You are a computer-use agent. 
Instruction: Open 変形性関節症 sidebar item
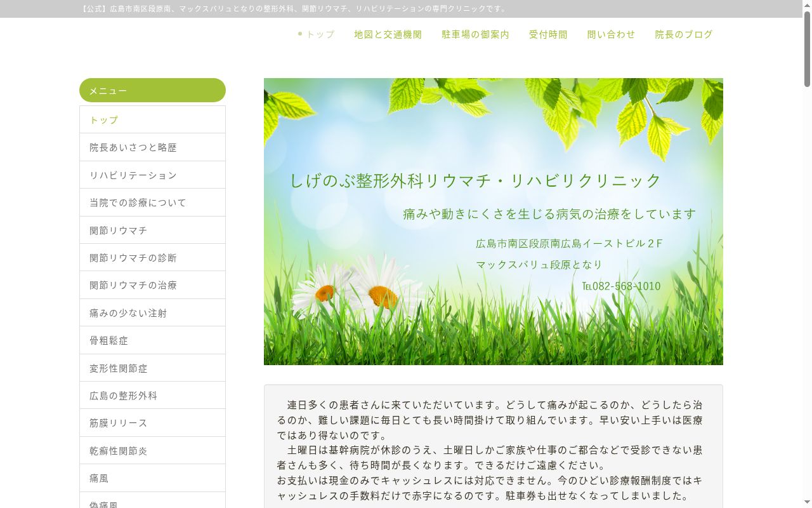pos(152,368)
